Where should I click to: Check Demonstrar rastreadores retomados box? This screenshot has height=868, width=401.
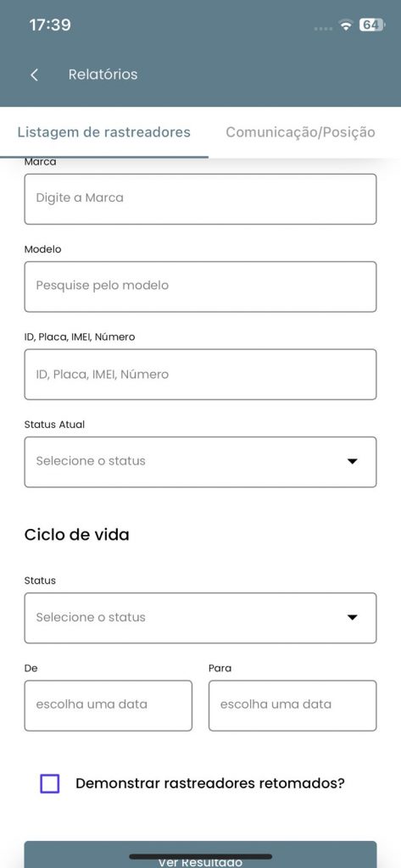click(50, 783)
